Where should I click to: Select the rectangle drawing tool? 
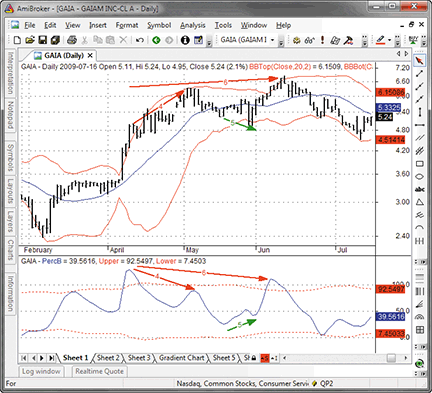point(420,164)
